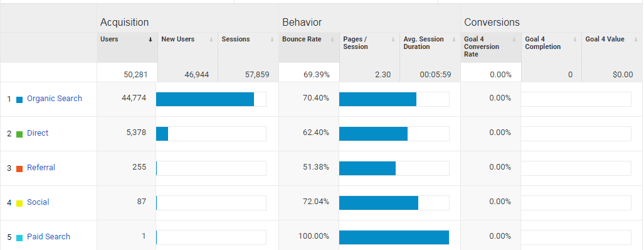
Task: Open the Referral channel link
Action: click(41, 167)
